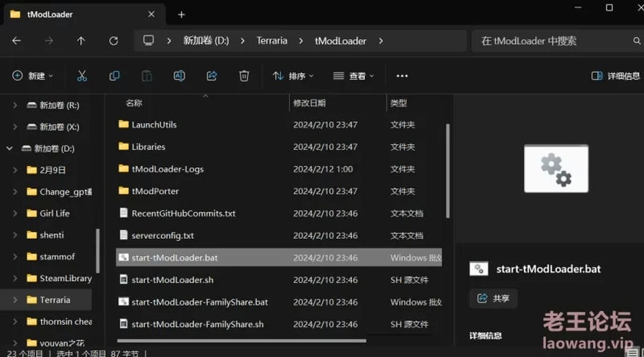Sort by the 修改日期 column header
The image size is (644, 357).
309,103
